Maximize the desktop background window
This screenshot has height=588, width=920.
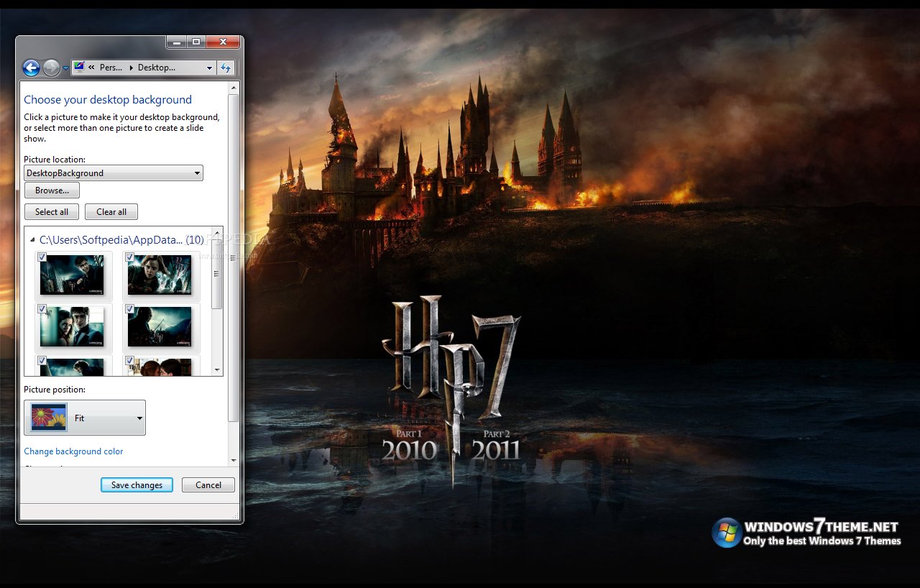196,42
